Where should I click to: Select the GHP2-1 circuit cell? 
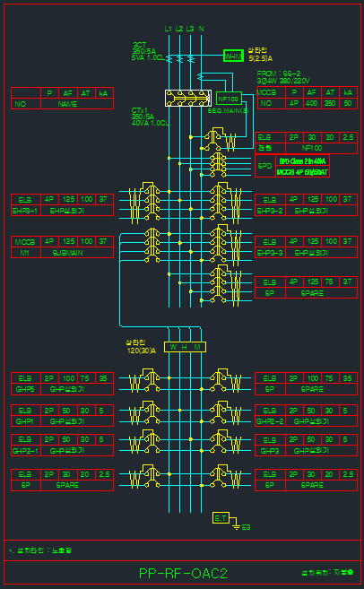click(26, 450)
